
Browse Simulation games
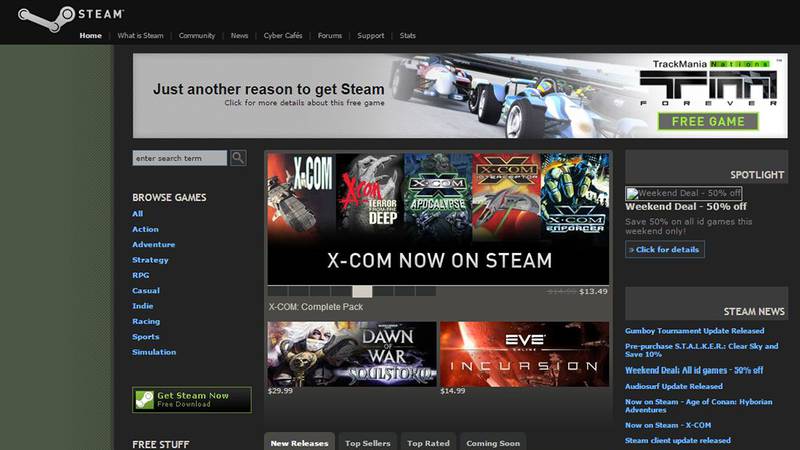click(x=154, y=352)
